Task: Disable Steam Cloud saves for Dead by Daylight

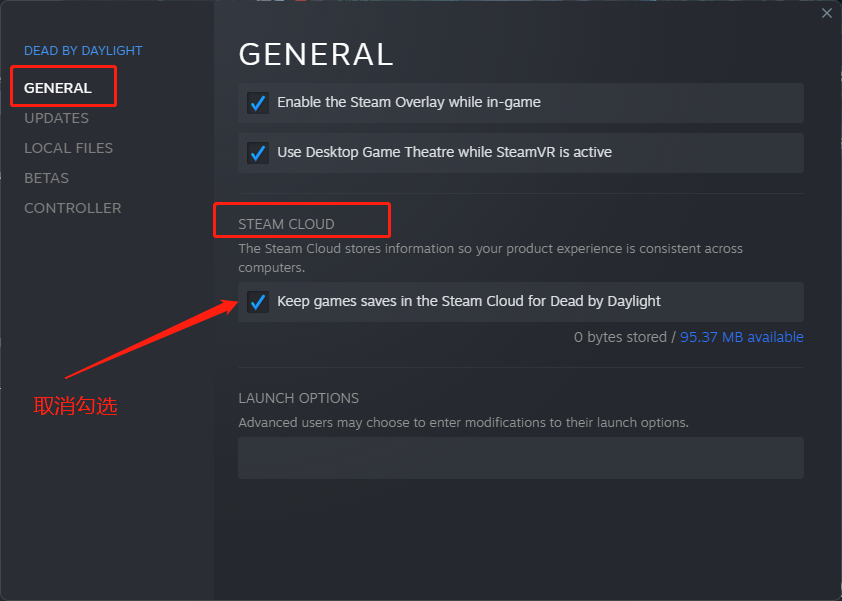Action: coord(258,301)
